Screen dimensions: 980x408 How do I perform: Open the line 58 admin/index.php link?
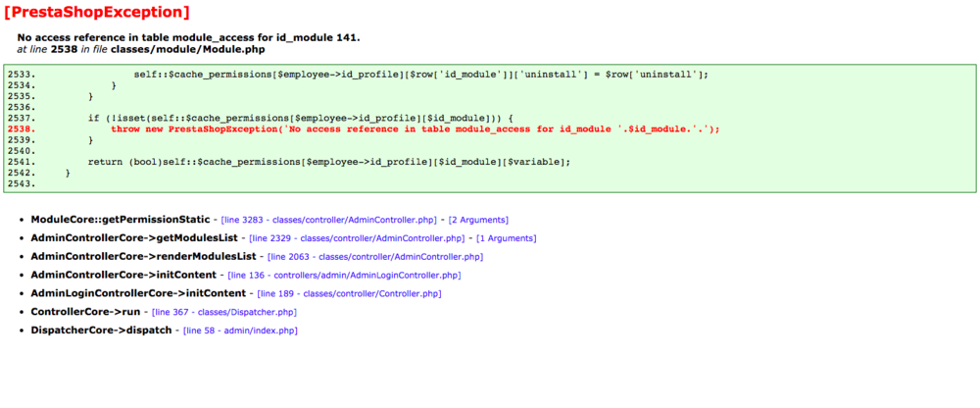(x=240, y=331)
